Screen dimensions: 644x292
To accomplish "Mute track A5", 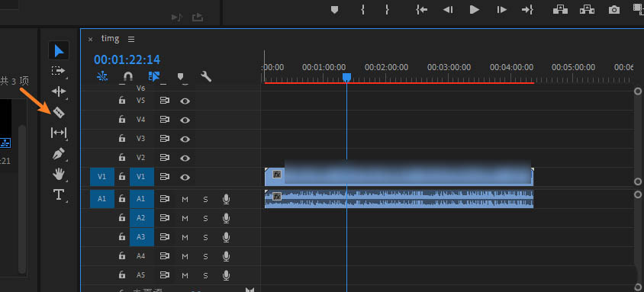I will 185,275.
